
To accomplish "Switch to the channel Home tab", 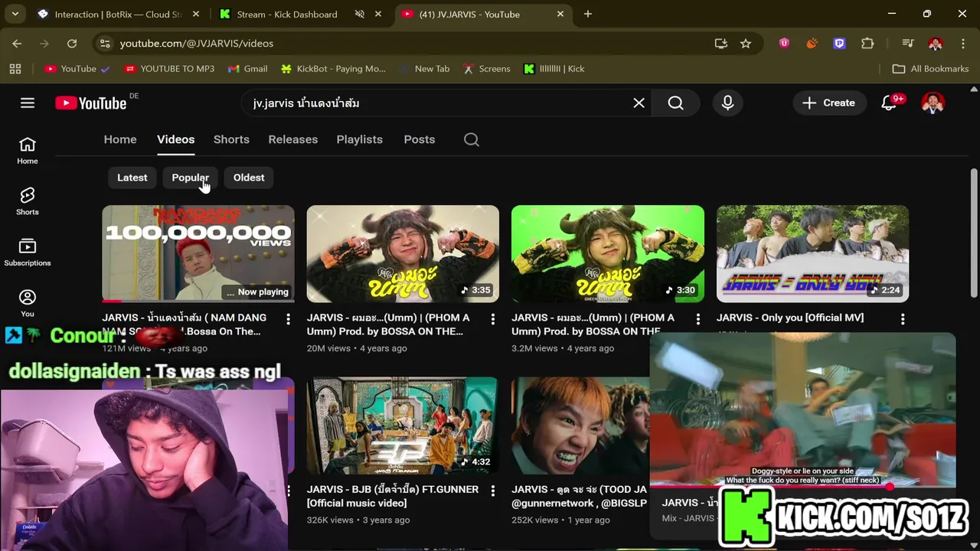I will point(120,139).
